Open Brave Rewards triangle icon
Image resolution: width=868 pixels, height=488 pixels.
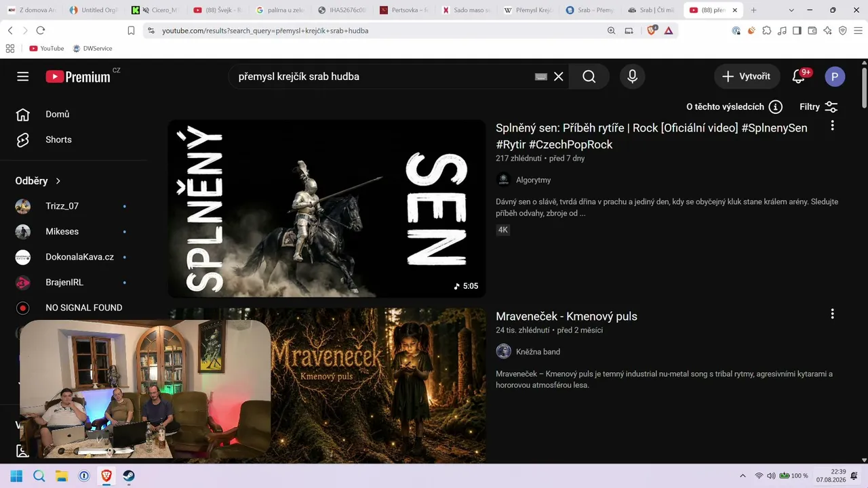(x=669, y=30)
